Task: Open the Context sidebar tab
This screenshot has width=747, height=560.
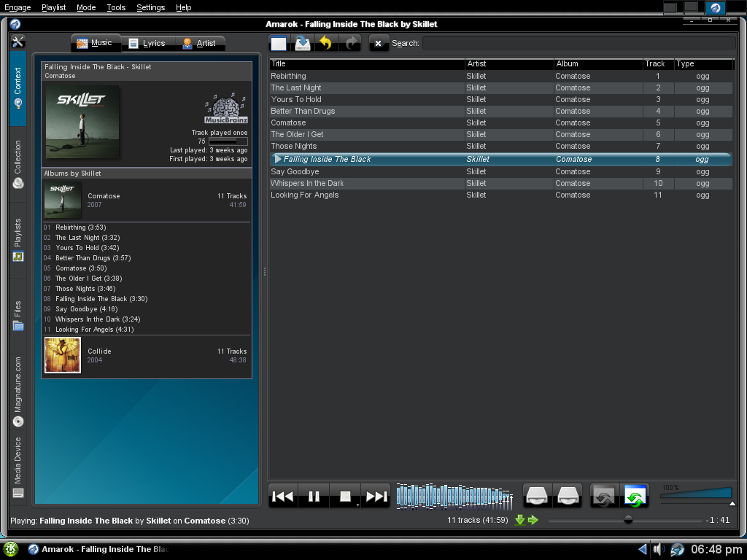Action: (18, 88)
